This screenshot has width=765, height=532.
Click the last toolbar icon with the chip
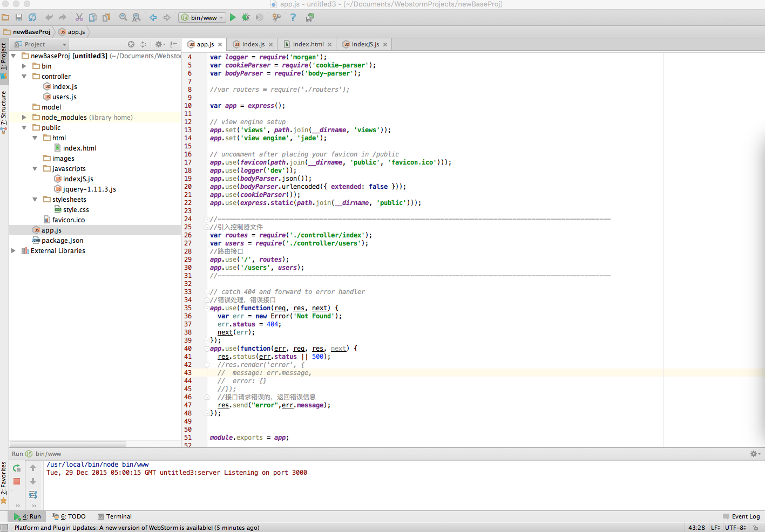pos(310,17)
